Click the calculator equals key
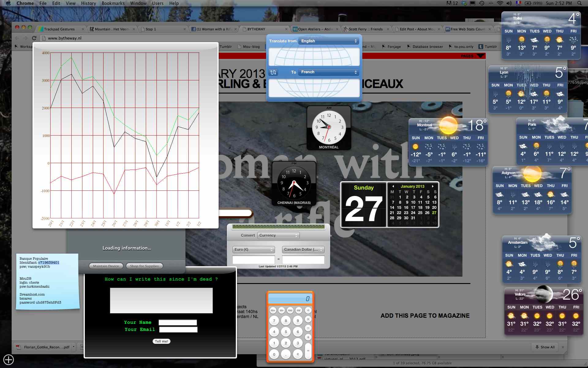The height and width of the screenshot is (368, 588). [308, 351]
